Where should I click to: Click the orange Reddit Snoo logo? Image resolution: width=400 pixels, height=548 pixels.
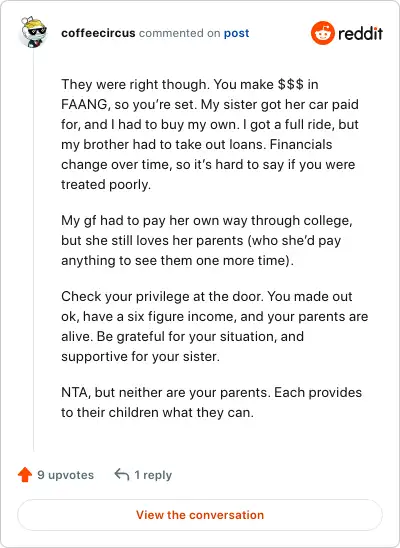[323, 33]
